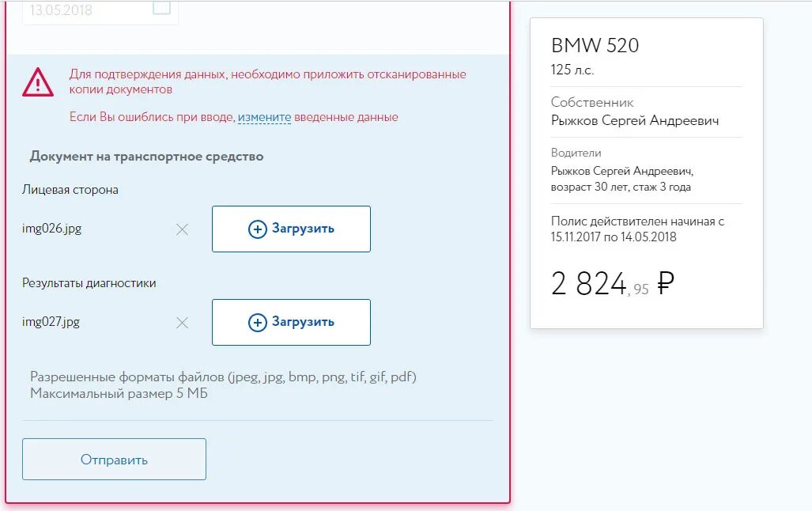Image resolution: width=812 pixels, height=511 pixels.
Task: Submit the form with Отправить
Action: coord(114,460)
